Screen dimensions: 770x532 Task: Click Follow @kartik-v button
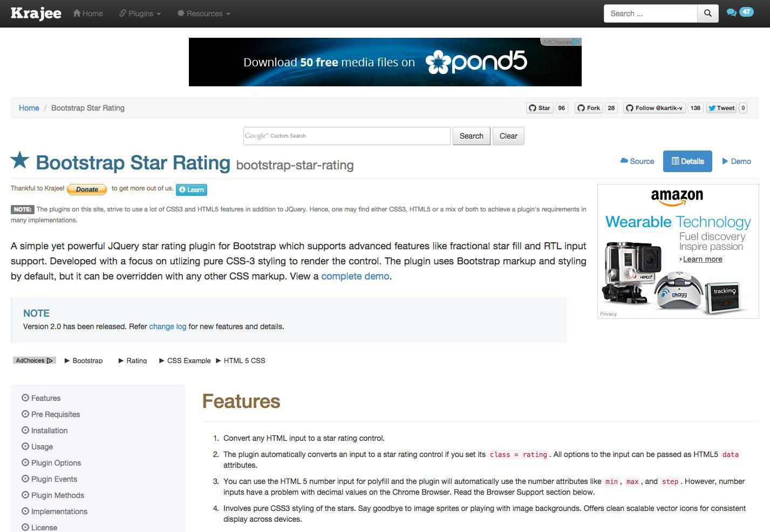point(655,108)
